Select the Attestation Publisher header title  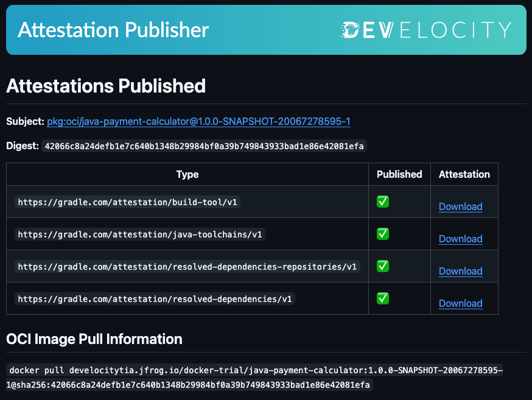pos(113,29)
